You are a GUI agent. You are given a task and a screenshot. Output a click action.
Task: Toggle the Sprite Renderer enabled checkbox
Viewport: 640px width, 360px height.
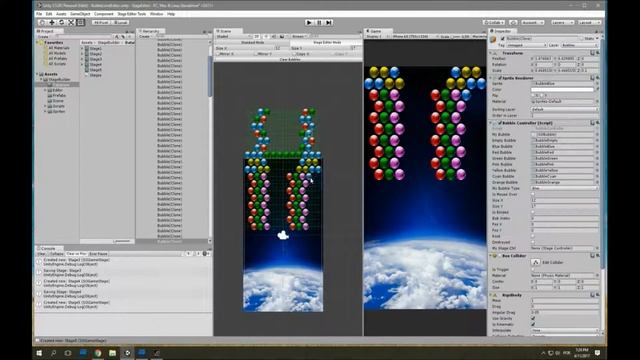(500, 78)
